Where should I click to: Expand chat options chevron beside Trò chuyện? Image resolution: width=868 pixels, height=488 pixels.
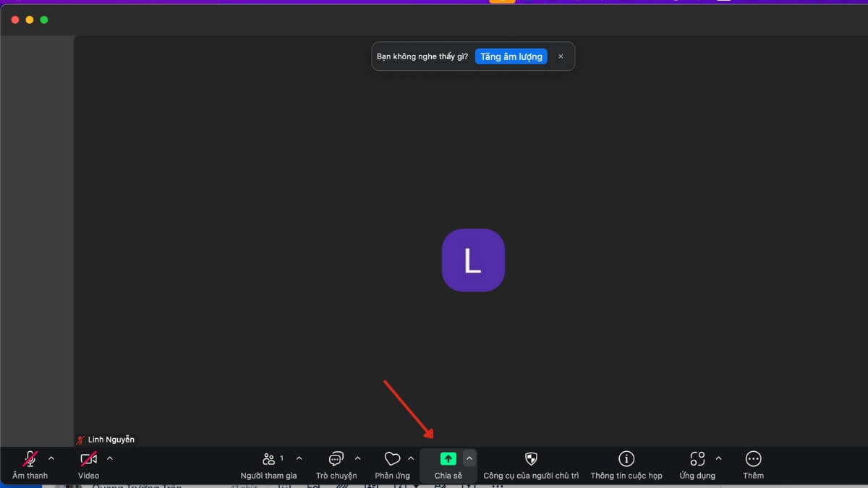(x=357, y=458)
